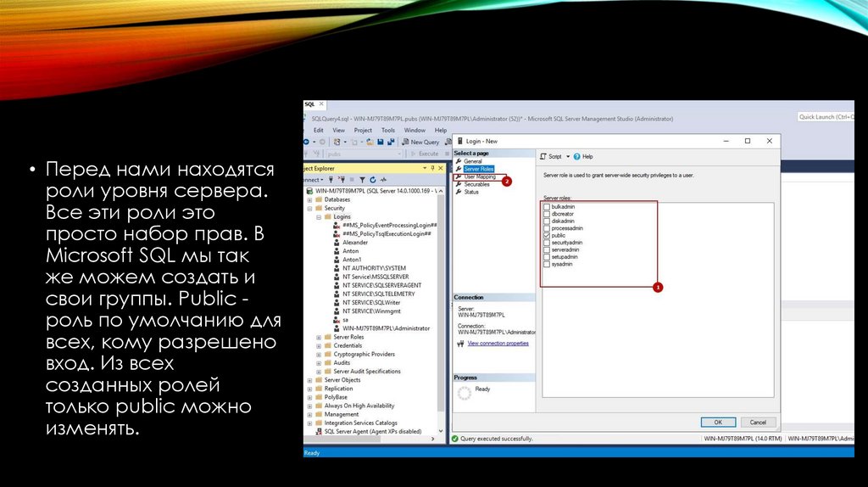Expand the Credentials folder
The image size is (868, 487).
point(319,345)
